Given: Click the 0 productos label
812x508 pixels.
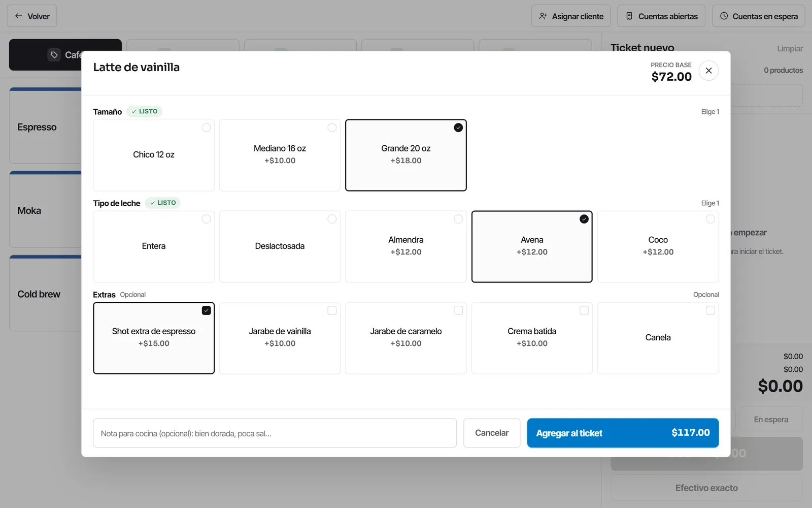Looking at the screenshot, I should pyautogui.click(x=783, y=71).
